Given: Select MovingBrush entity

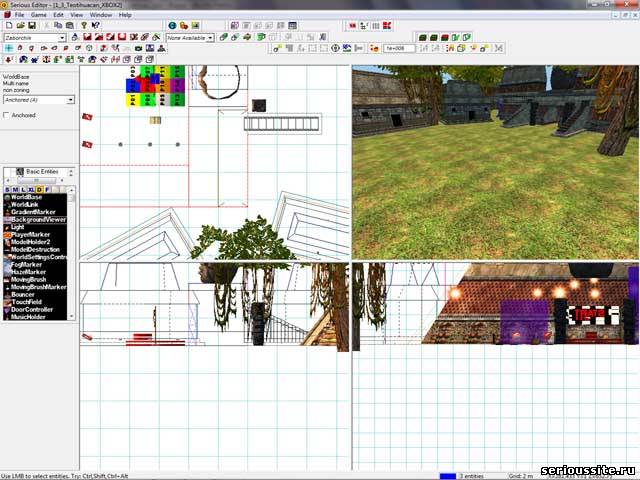Looking at the screenshot, I should [35, 280].
